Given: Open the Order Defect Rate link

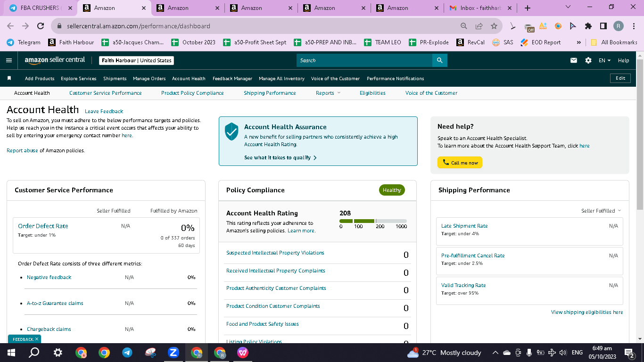Looking at the screenshot, I should tap(43, 226).
